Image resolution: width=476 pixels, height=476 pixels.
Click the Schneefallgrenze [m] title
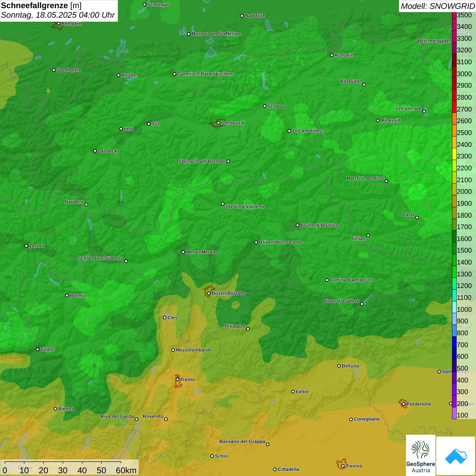tap(41, 6)
